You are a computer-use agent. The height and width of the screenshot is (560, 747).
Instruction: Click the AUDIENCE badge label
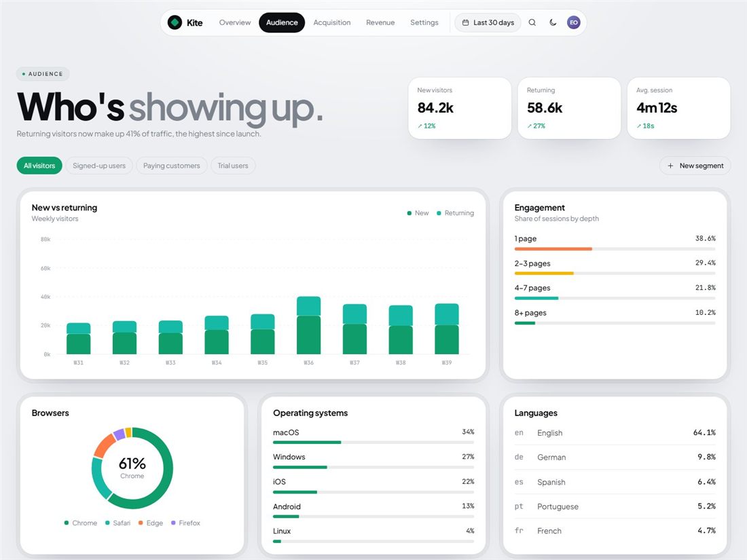[43, 74]
